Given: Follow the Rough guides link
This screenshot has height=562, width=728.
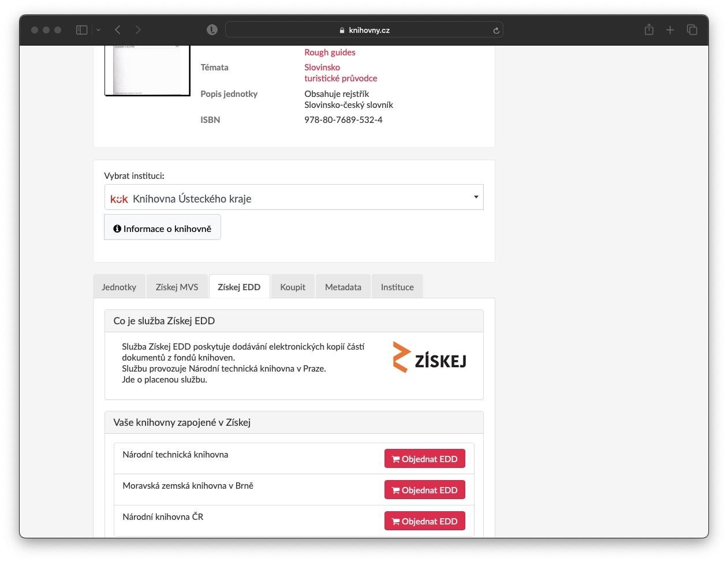Looking at the screenshot, I should tap(330, 52).
